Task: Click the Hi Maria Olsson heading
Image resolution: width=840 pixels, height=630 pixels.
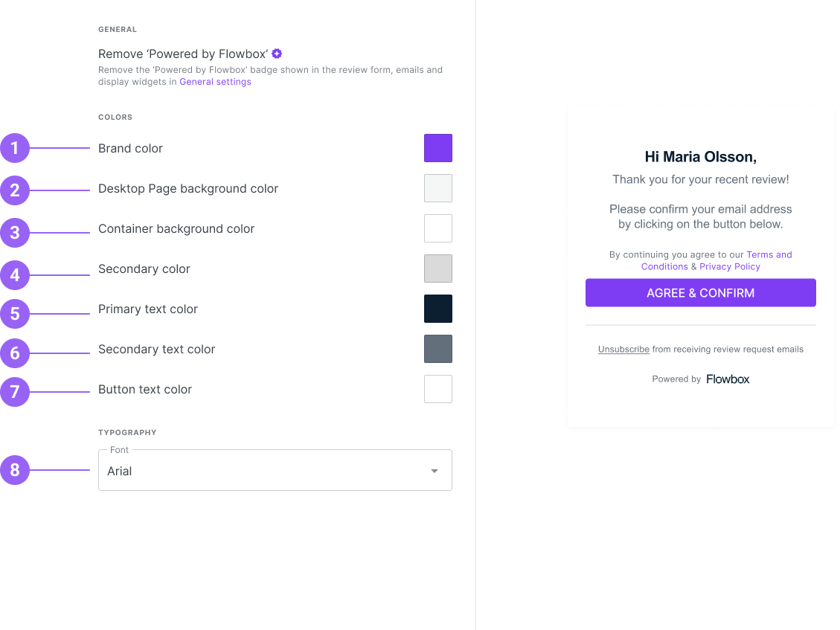Action: click(700, 157)
